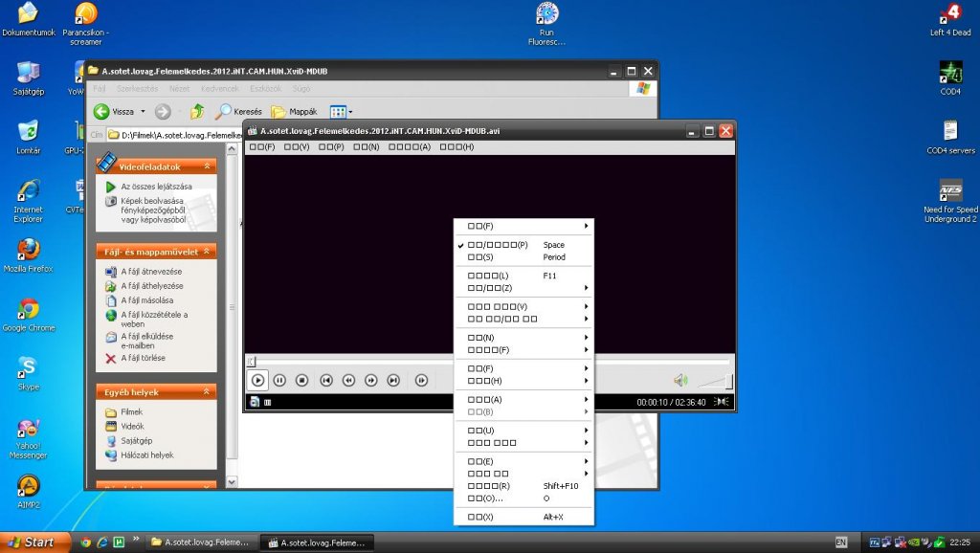Select the Yahoo! Messenger desktop icon
The height and width of the screenshot is (553, 980).
coord(28,438)
